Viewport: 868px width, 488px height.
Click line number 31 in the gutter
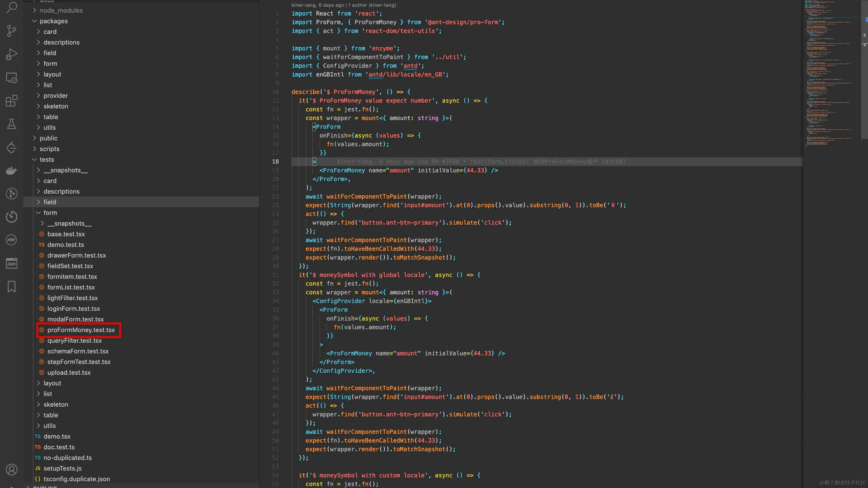click(275, 275)
